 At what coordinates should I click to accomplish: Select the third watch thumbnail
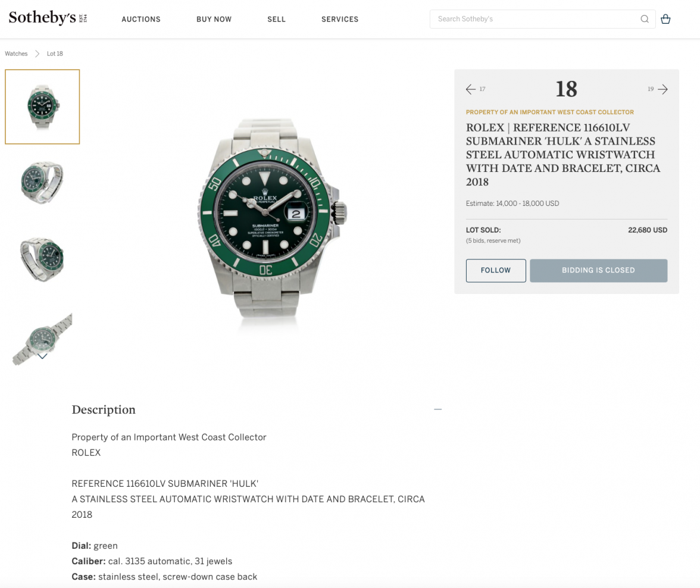[x=42, y=259]
